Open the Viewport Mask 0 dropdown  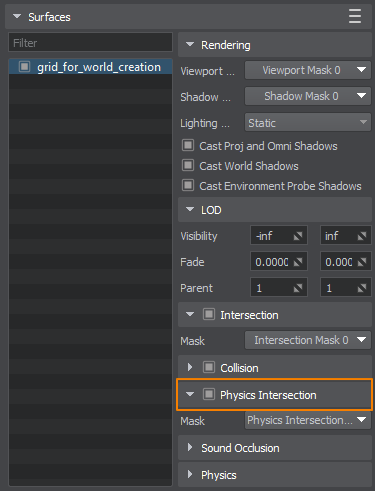point(308,70)
